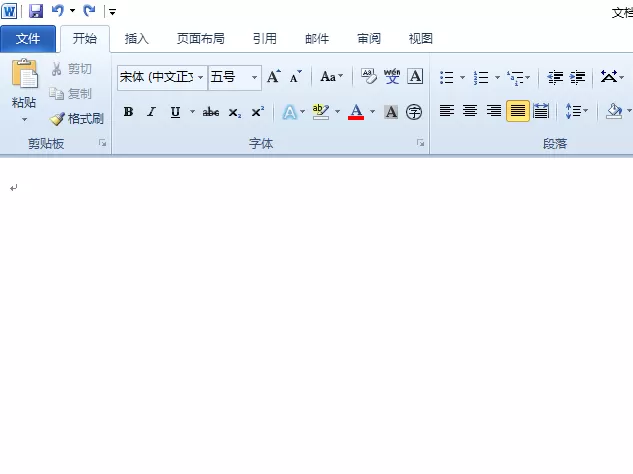Viewport: 633px width, 474px height.
Task: Align text left
Action: (x=447, y=111)
